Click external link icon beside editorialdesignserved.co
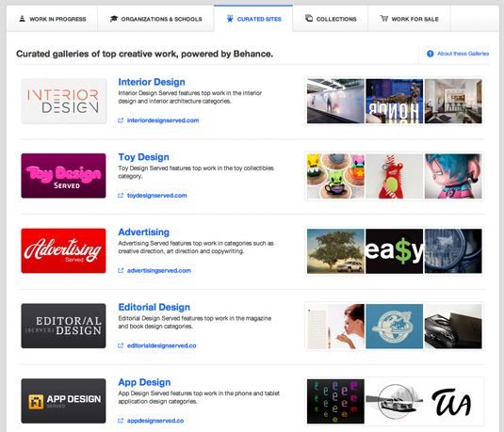The height and width of the screenshot is (432, 504). point(121,345)
